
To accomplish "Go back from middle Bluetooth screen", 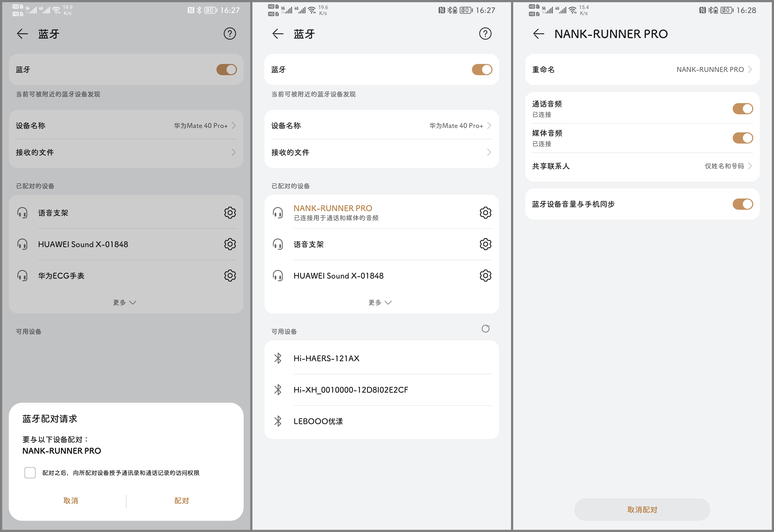I will (x=278, y=34).
